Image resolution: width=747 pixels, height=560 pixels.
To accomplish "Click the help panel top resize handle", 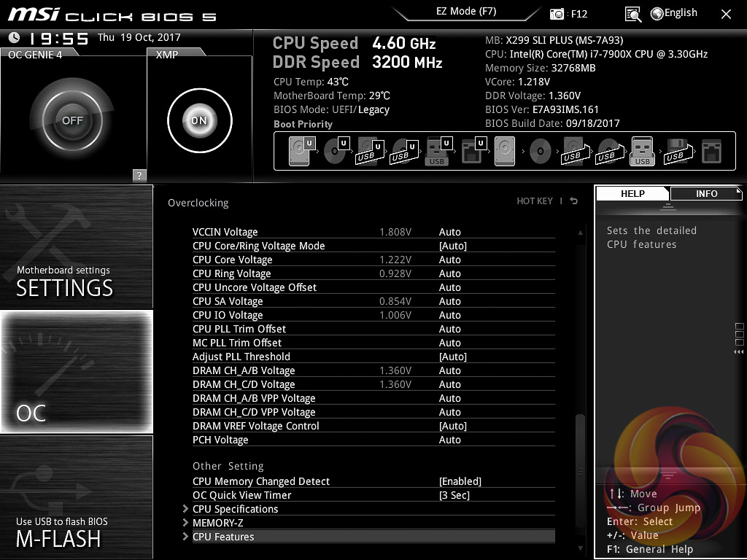I will pos(668,206).
